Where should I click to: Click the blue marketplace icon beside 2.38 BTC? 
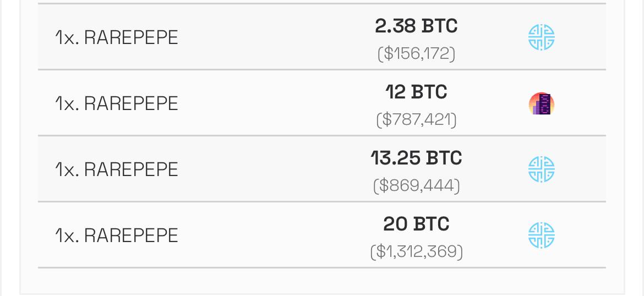[x=541, y=37]
